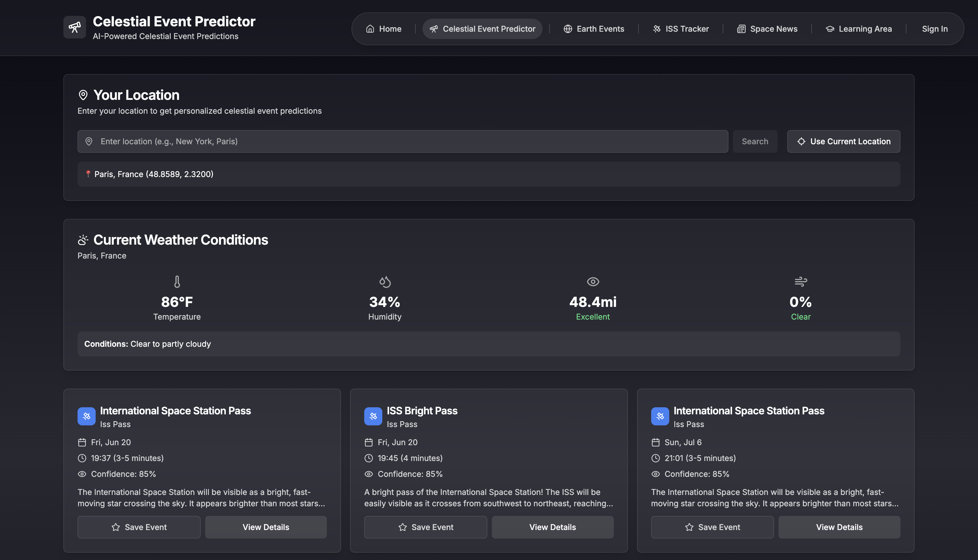The height and width of the screenshot is (560, 978).
Task: Open the Home navigation tab
Action: (x=383, y=29)
